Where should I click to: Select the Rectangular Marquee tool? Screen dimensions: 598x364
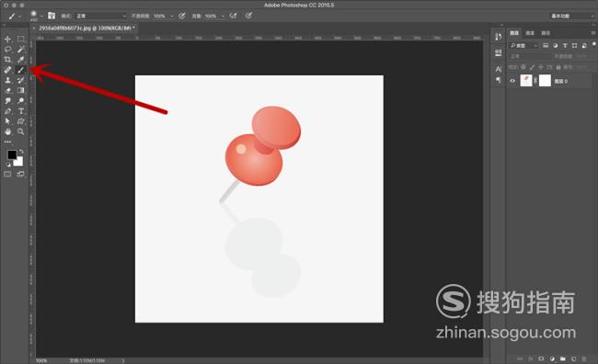tap(21, 39)
